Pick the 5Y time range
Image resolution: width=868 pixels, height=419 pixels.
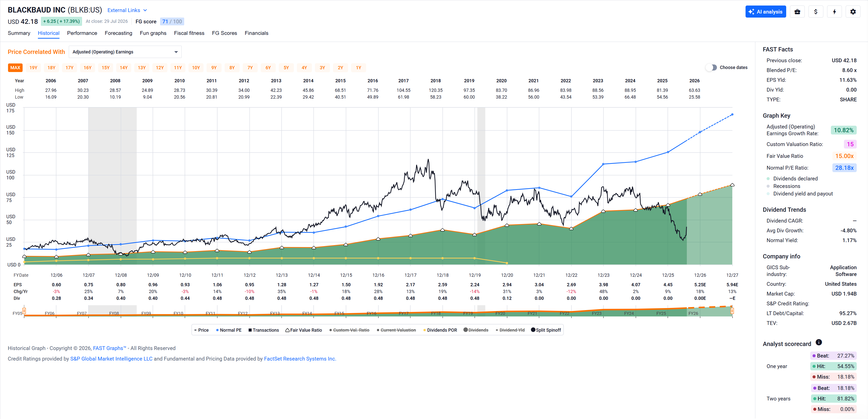tap(286, 68)
